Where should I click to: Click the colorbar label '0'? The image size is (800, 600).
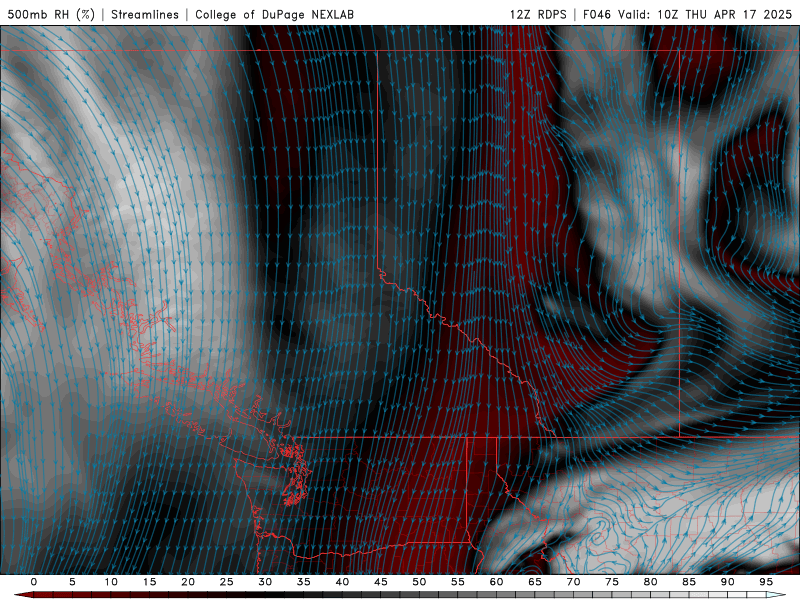click(34, 582)
